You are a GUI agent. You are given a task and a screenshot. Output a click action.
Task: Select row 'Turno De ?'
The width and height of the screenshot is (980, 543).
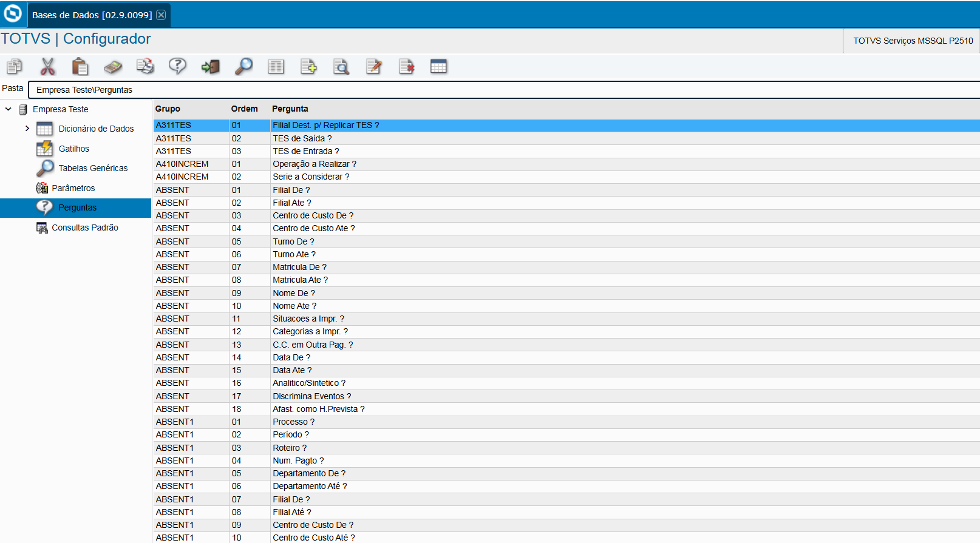pyautogui.click(x=566, y=241)
